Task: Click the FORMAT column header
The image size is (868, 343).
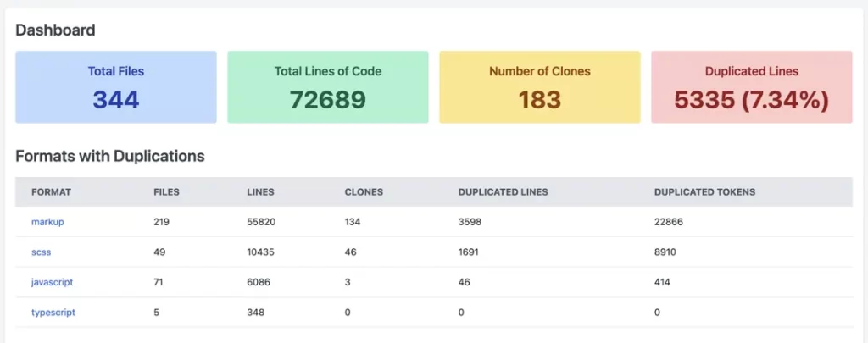Action: (51, 192)
